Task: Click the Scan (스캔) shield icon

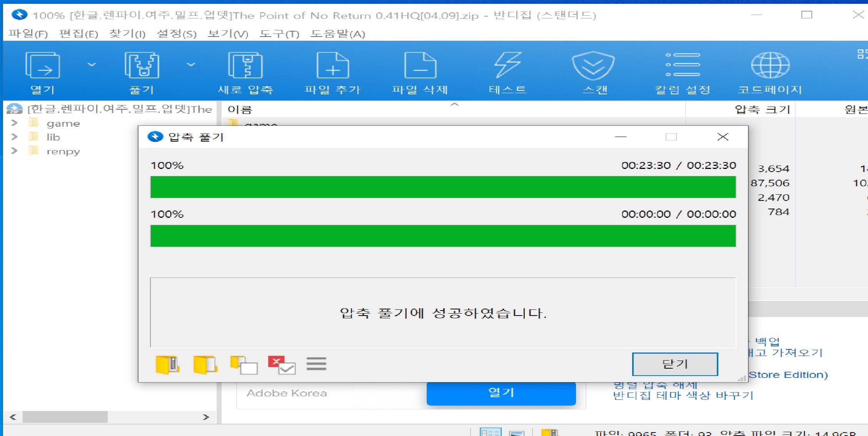Action: (593, 66)
